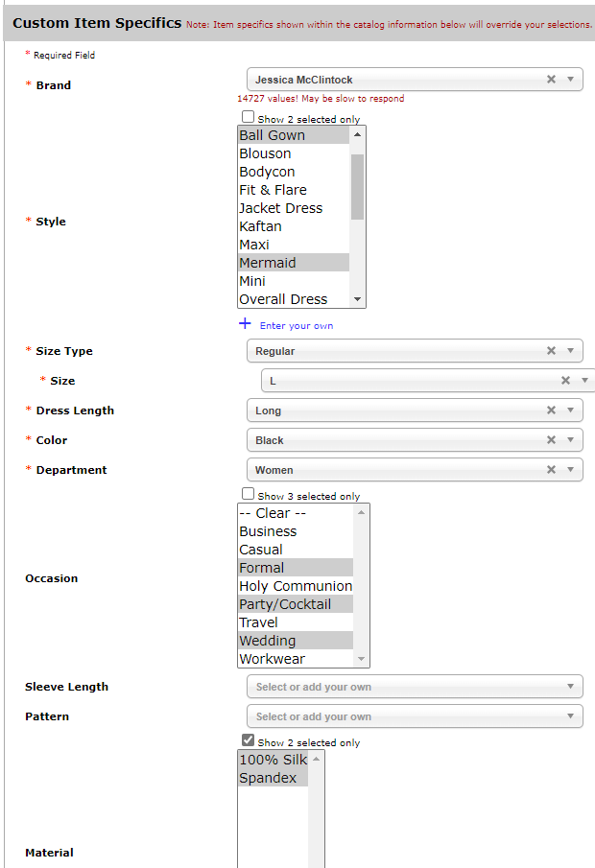Select Holy Communion in Occasion list
Image resolution: width=595 pixels, height=868 pixels.
(x=296, y=586)
